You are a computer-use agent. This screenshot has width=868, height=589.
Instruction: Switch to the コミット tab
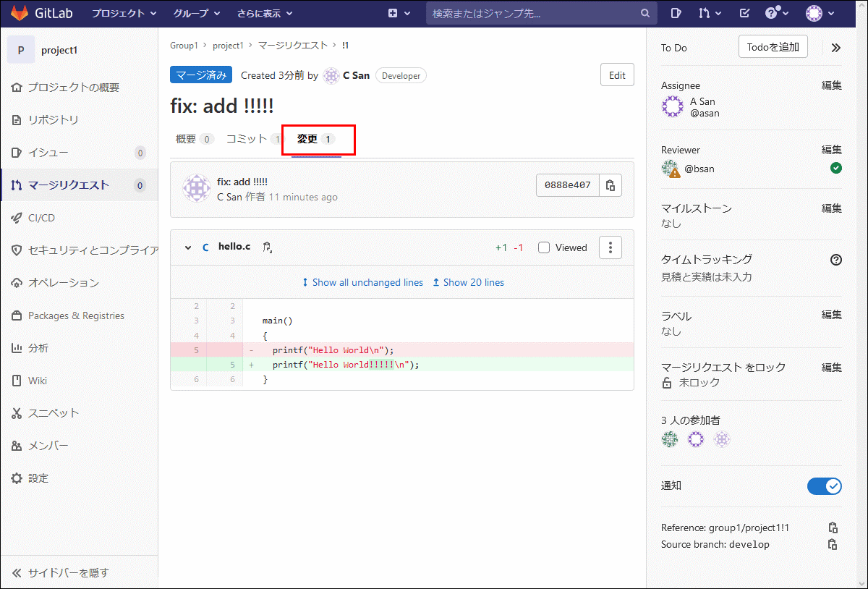click(252, 139)
